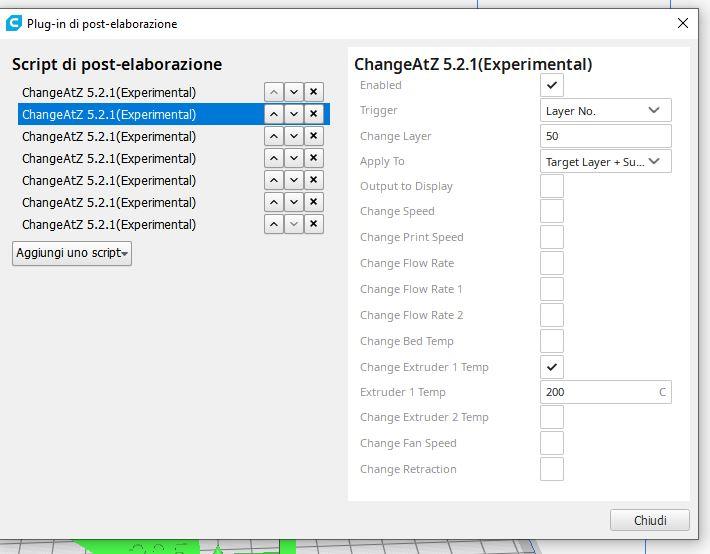Screen dimensions: 710x554
Task: Enable Output to Display
Action: [552, 186]
